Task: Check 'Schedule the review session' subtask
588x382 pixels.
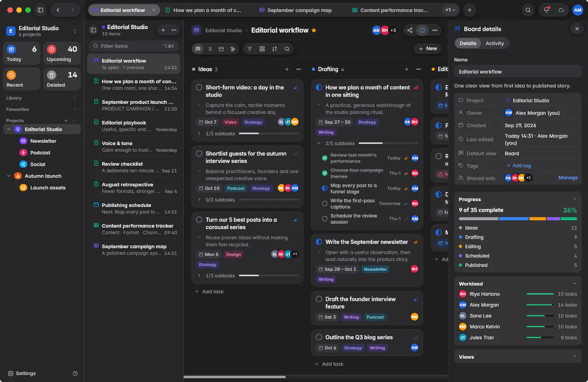Action: pos(325,219)
